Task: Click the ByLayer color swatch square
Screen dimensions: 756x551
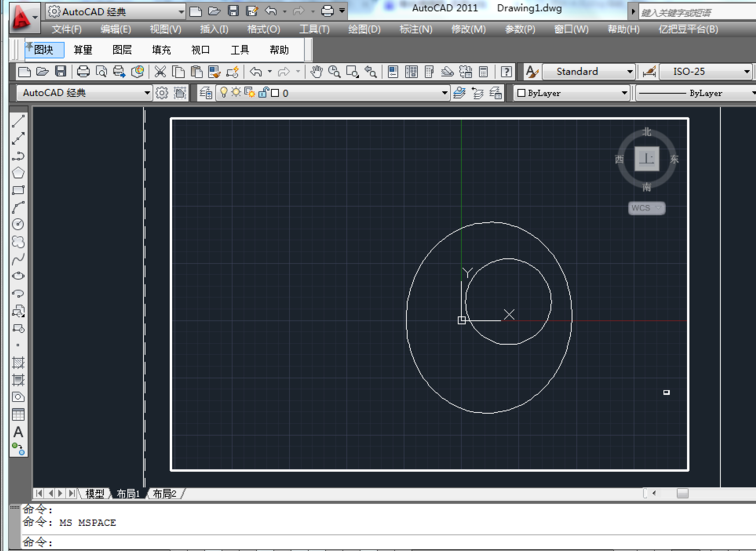Action: pyautogui.click(x=521, y=93)
